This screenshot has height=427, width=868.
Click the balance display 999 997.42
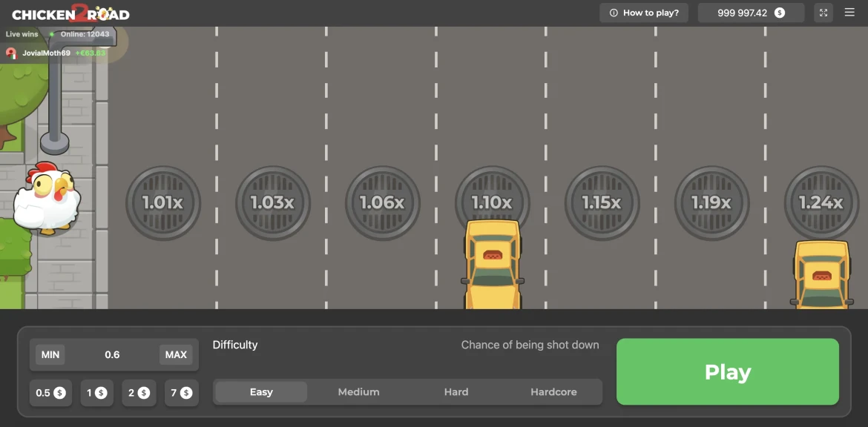click(x=751, y=13)
